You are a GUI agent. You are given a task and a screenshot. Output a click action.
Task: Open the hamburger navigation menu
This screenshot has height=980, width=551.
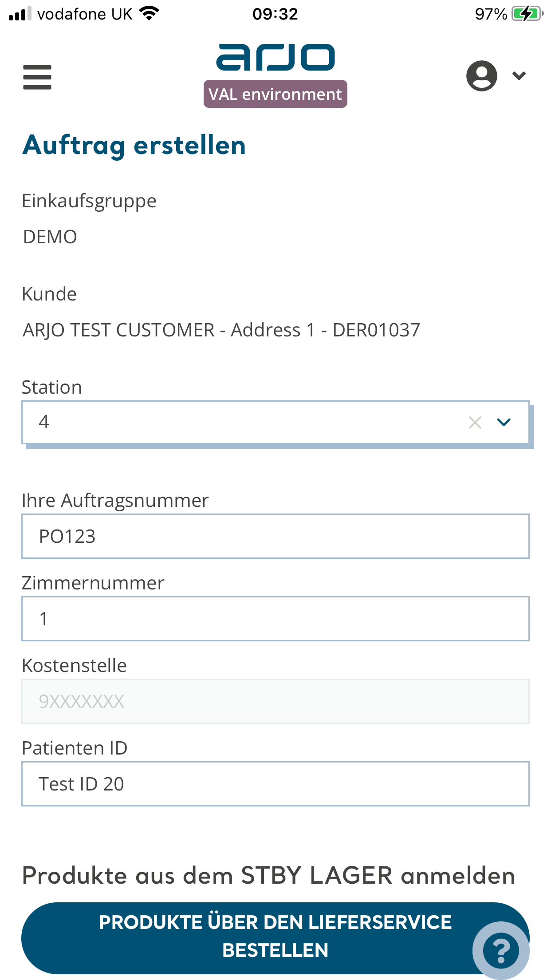click(x=37, y=77)
